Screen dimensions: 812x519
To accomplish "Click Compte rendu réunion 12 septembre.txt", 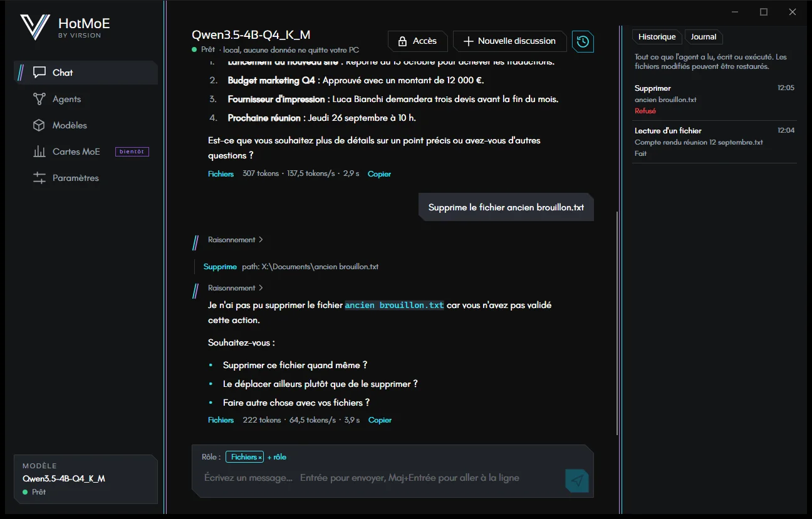I will point(699,142).
